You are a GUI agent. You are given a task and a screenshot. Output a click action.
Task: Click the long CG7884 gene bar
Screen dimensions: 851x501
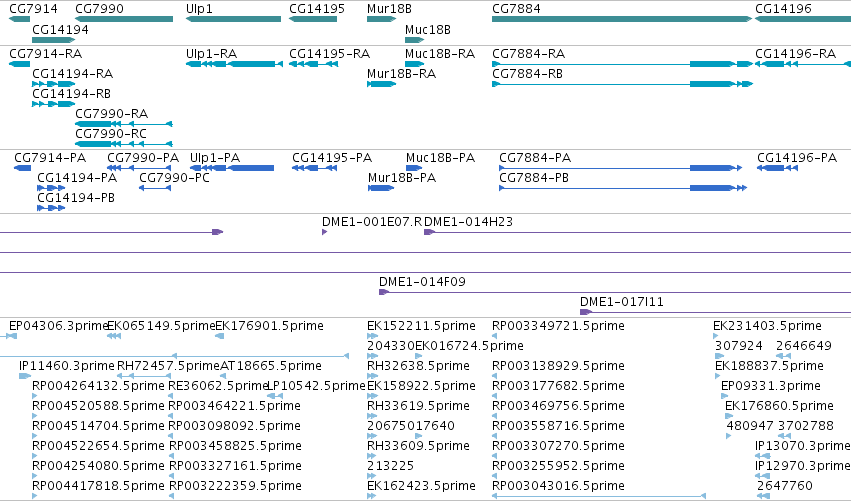[x=622, y=19]
